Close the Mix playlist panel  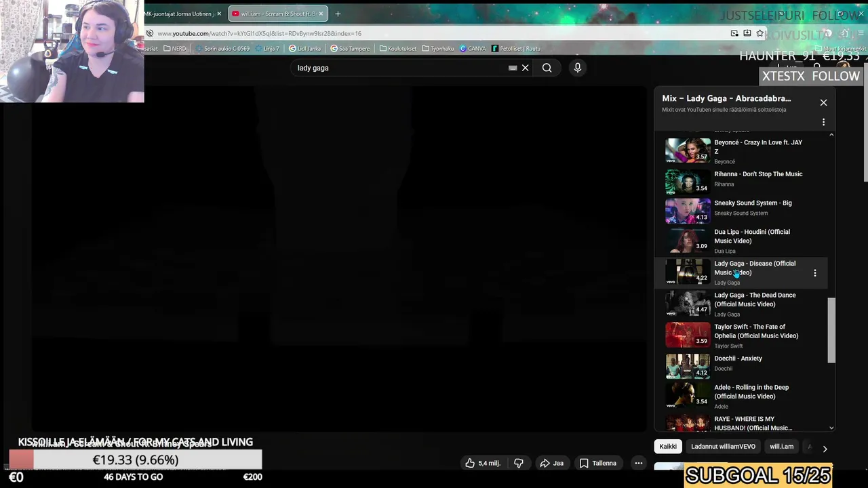pyautogui.click(x=823, y=102)
